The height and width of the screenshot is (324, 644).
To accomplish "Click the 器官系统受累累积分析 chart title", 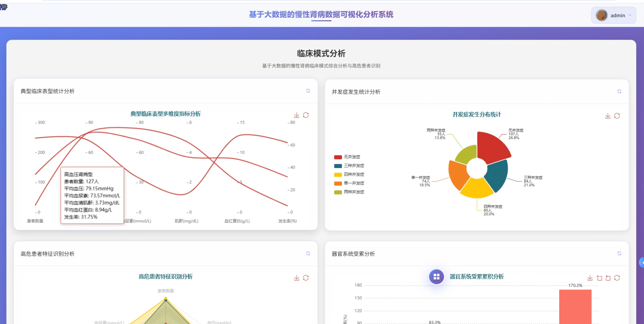I will (x=477, y=276).
